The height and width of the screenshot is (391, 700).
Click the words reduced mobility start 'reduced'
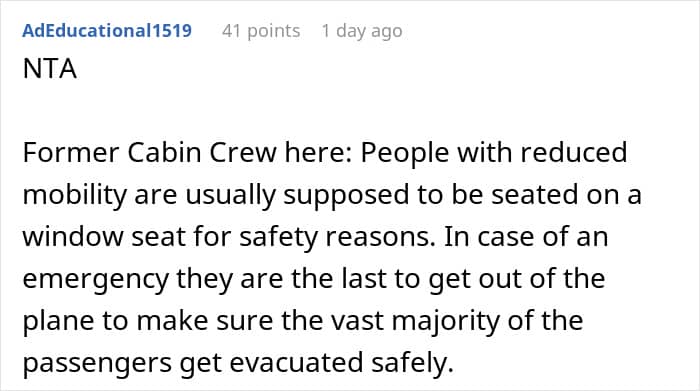click(x=574, y=153)
